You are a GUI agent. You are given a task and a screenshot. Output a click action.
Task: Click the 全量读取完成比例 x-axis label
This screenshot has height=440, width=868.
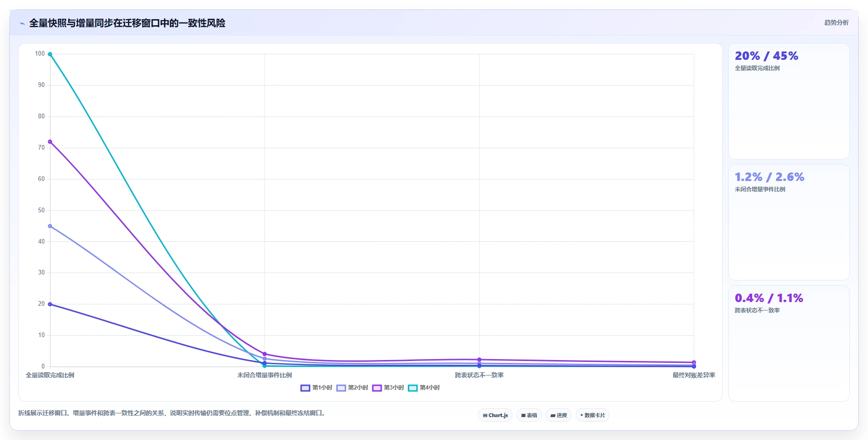50,375
